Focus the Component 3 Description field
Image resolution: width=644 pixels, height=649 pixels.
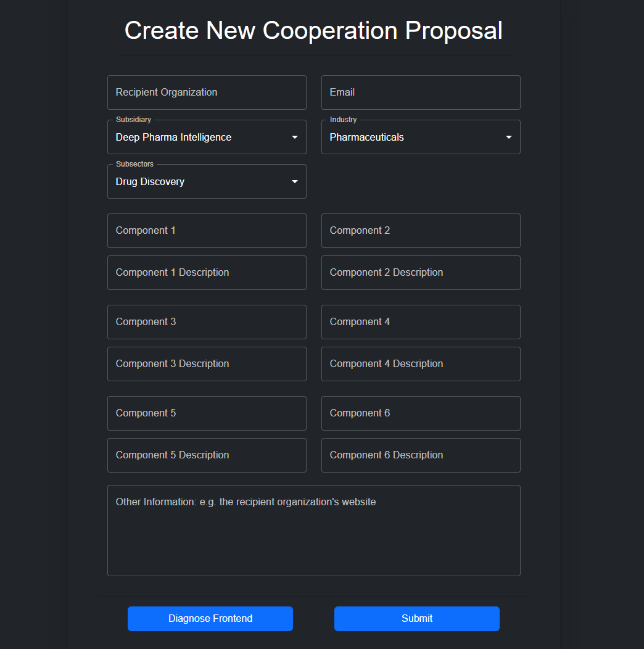click(207, 364)
